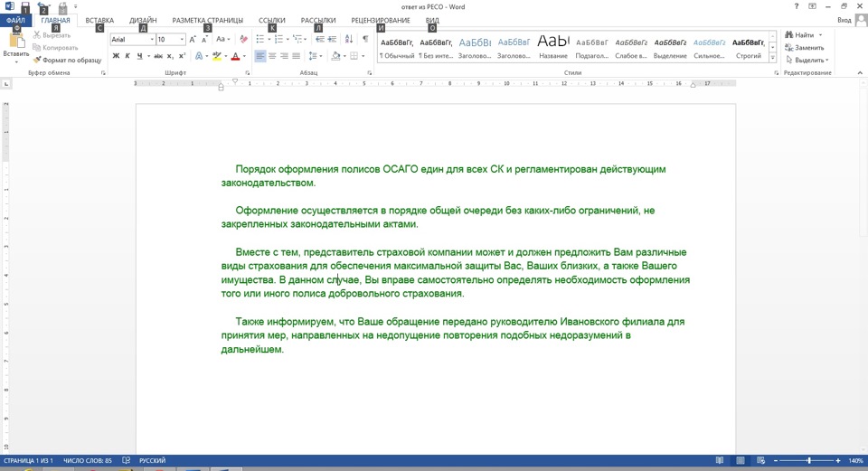This screenshot has height=471, width=868.
Task: Switch to the ДИЗАЙН tab
Action: 143,21
